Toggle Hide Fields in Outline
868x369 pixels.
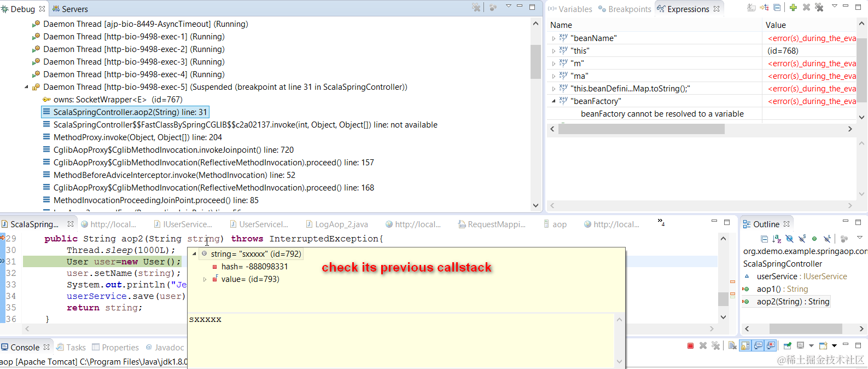[x=789, y=239]
